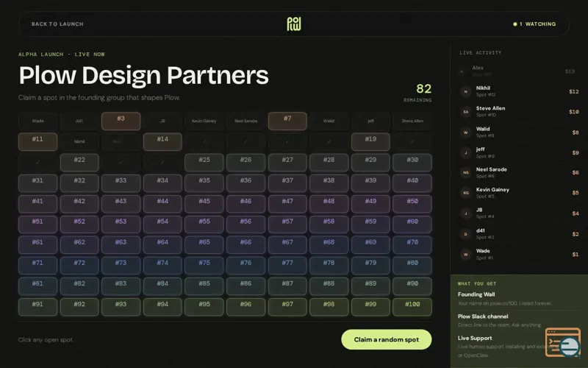Claim spot #79
The height and width of the screenshot is (368, 588).
coord(370,266)
